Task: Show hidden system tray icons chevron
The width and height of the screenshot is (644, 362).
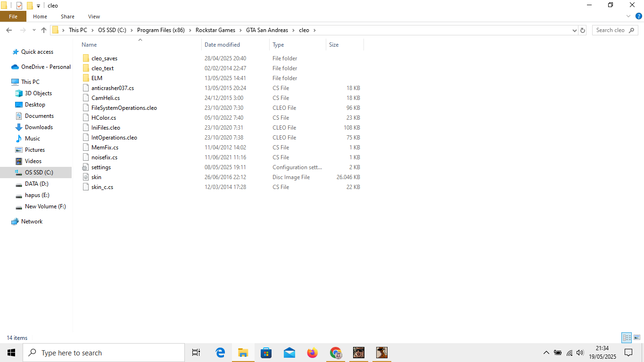Action: point(546,353)
